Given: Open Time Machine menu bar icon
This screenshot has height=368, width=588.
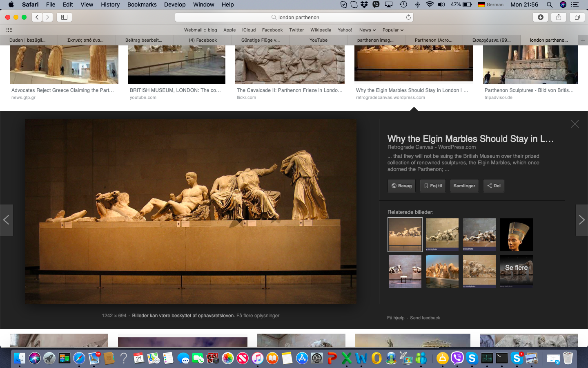Looking at the screenshot, I should point(403,4).
